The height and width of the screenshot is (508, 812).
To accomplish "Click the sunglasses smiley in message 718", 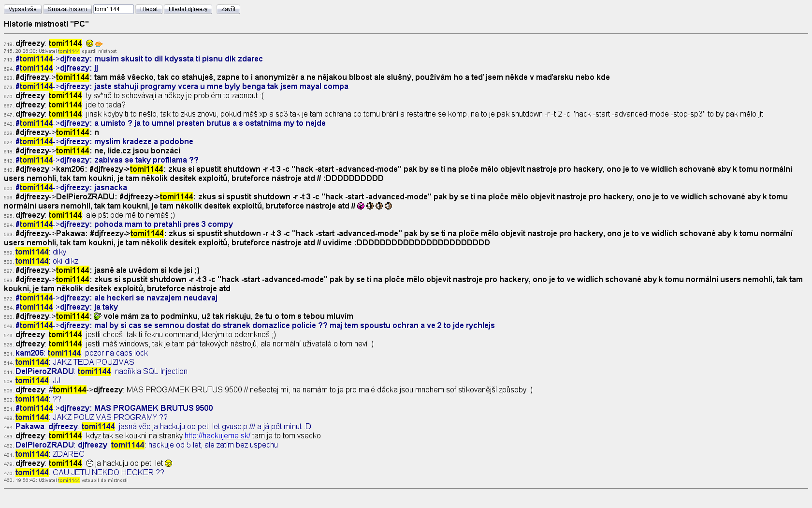I will (x=89, y=44).
